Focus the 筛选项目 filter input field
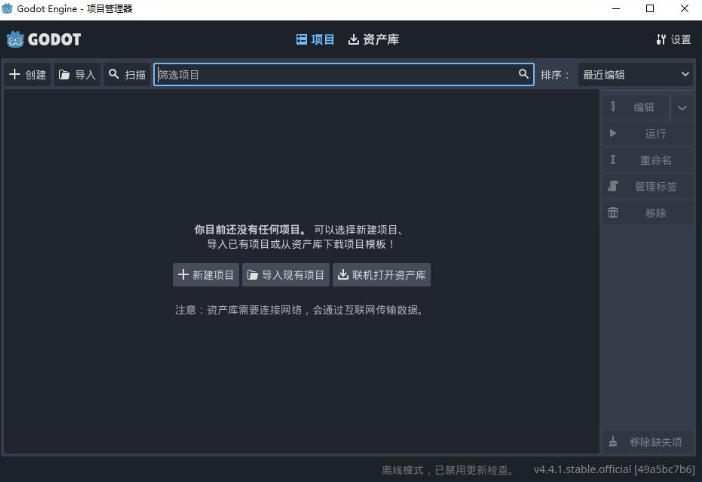This screenshot has width=702, height=482. (x=344, y=74)
